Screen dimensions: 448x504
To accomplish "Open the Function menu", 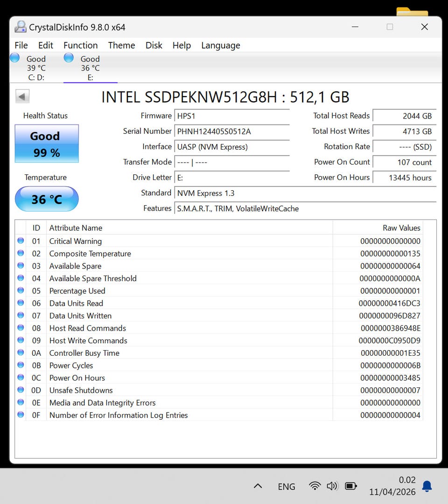I will (x=80, y=45).
